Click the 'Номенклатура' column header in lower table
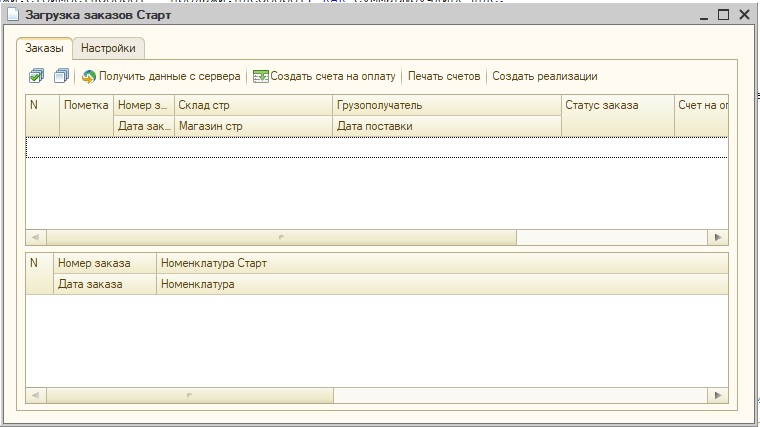Screen dimensions: 760x427 tap(442, 284)
